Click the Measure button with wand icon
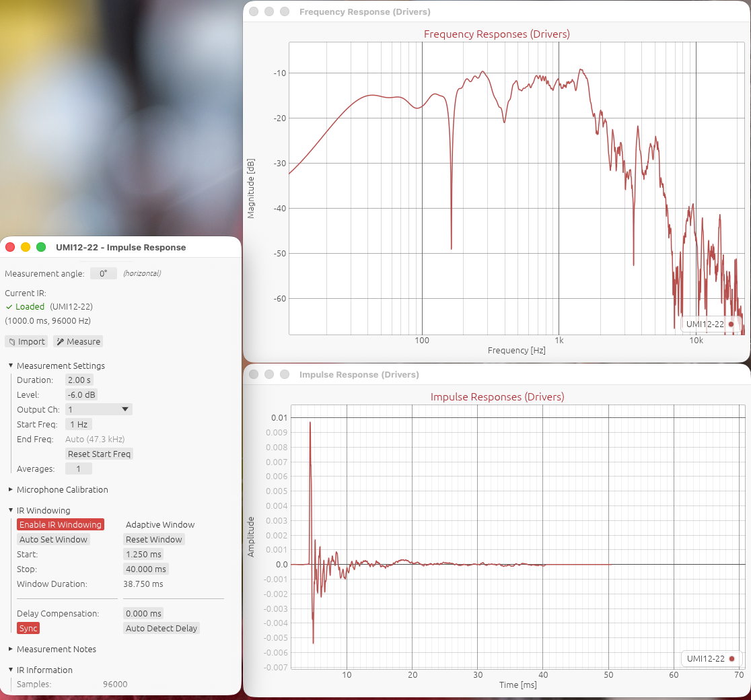The height and width of the screenshot is (700, 751). click(77, 341)
